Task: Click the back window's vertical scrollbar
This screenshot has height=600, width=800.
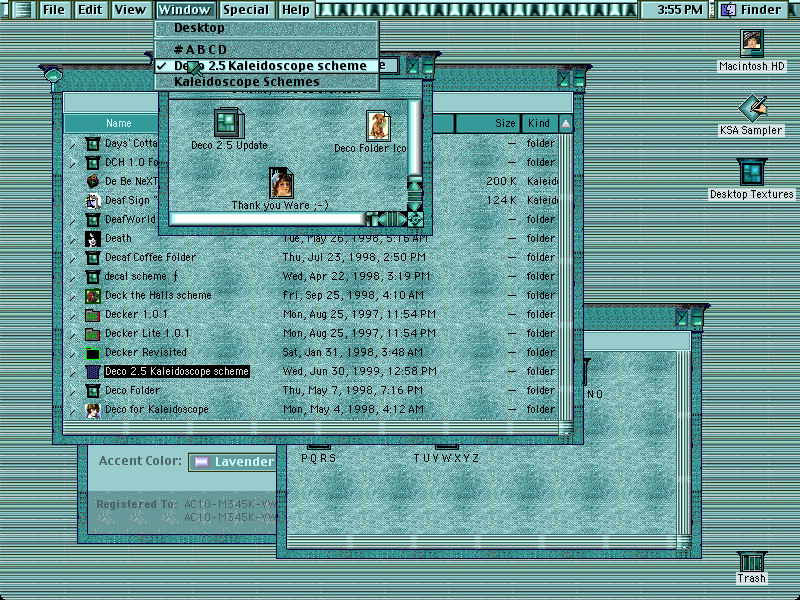Action: coord(684,442)
